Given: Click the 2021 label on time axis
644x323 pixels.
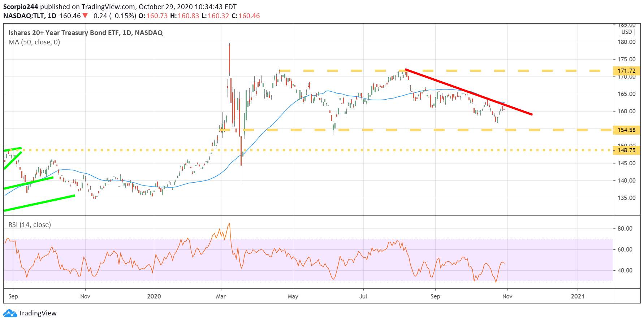Looking at the screenshot, I should coord(578,296).
